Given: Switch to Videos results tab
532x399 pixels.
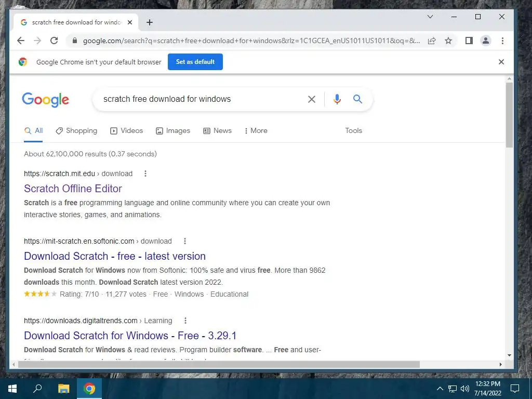Looking at the screenshot, I should [x=127, y=130].
